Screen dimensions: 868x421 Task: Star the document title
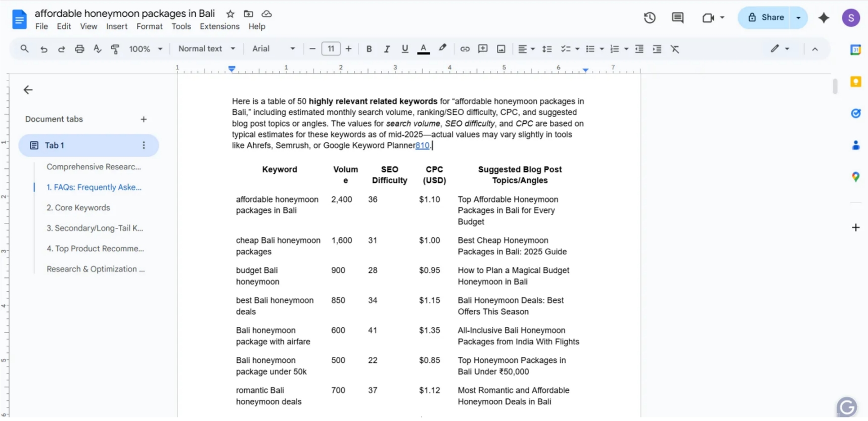[230, 14]
